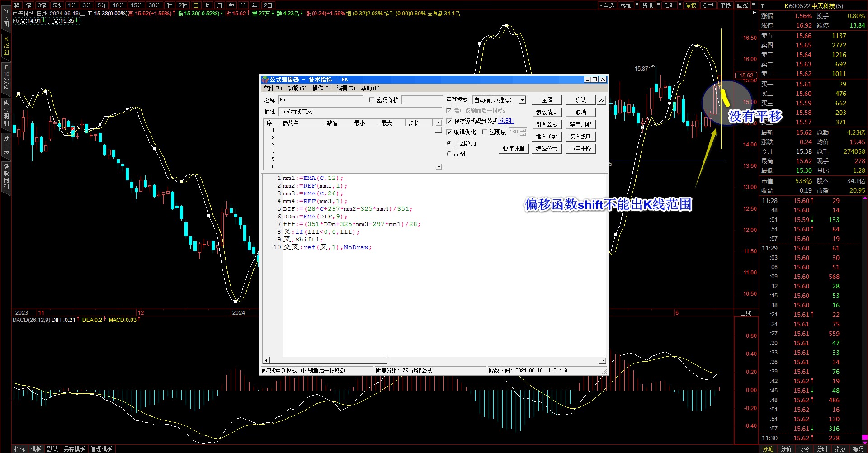
Task: Click the 注释 button
Action: (547, 100)
